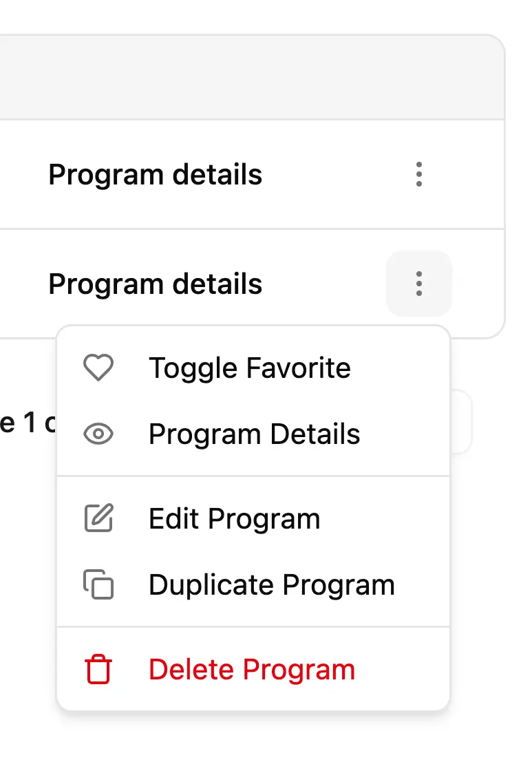Click the partially hidden button right of the menu
The height and width of the screenshot is (784, 532).
461,421
